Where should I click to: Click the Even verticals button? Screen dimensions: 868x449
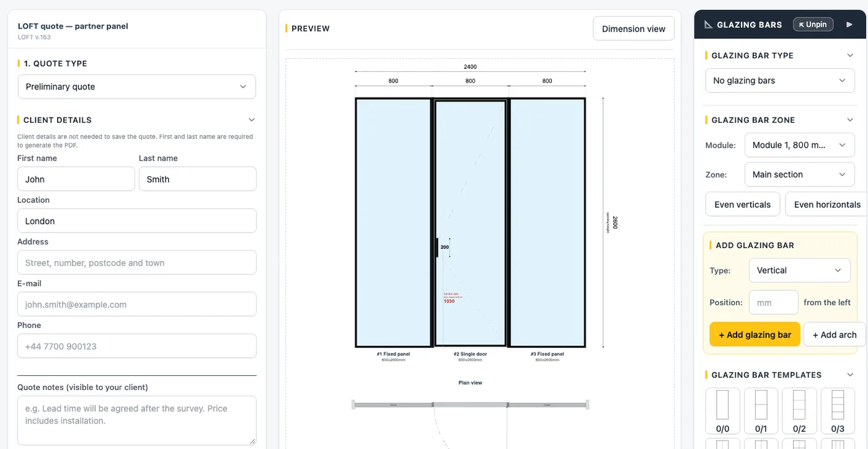(x=743, y=204)
